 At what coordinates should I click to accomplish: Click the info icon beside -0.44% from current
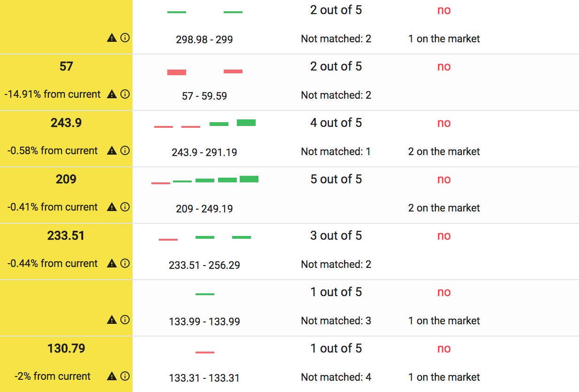click(x=125, y=263)
